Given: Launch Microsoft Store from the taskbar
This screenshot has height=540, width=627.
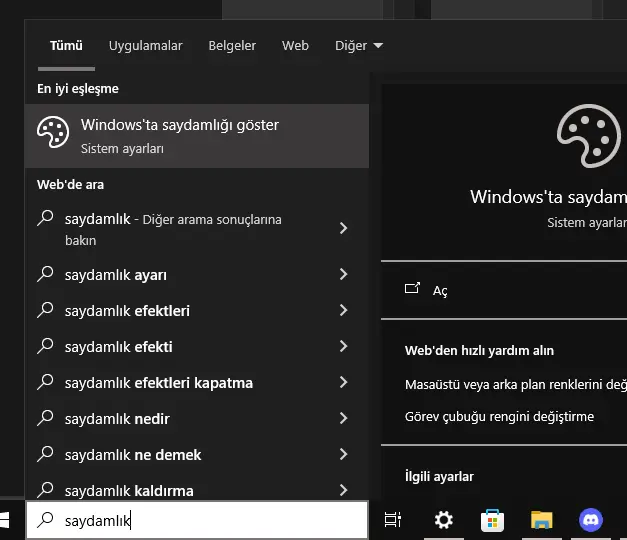Looking at the screenshot, I should [492, 520].
